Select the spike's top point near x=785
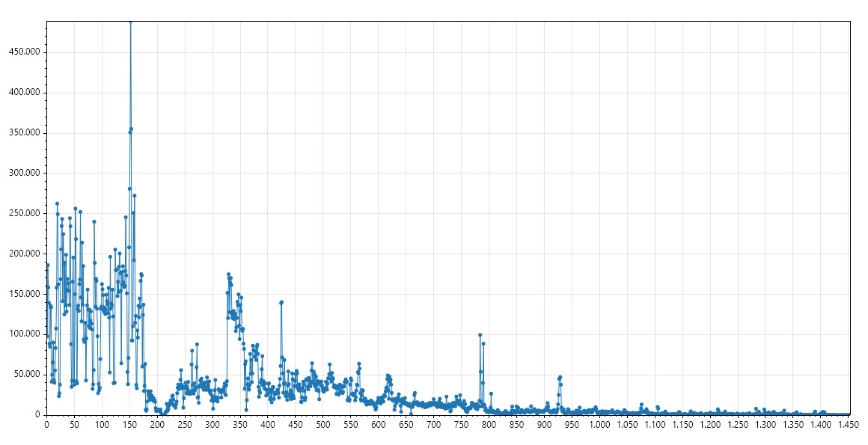The image size is (868, 445). click(480, 335)
